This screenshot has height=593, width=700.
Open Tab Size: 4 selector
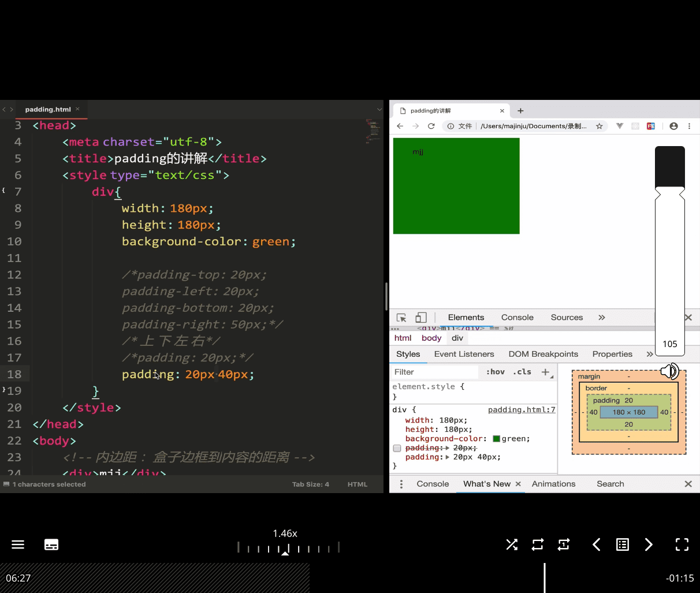coord(311,484)
